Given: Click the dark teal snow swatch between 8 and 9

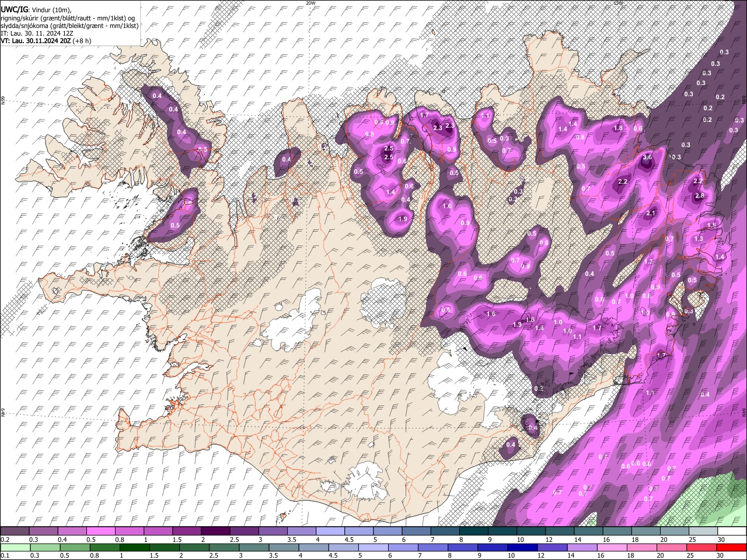Looking at the screenshot, I should [473, 531].
